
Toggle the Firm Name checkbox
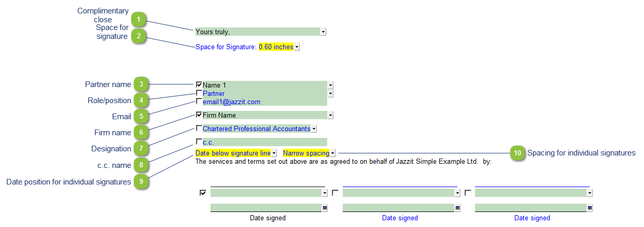199,115
